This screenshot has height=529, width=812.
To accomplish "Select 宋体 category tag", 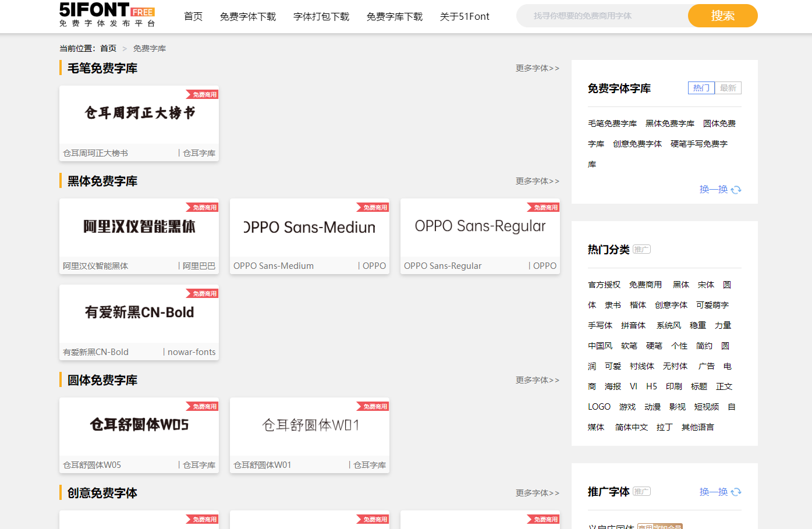I will (x=706, y=285).
